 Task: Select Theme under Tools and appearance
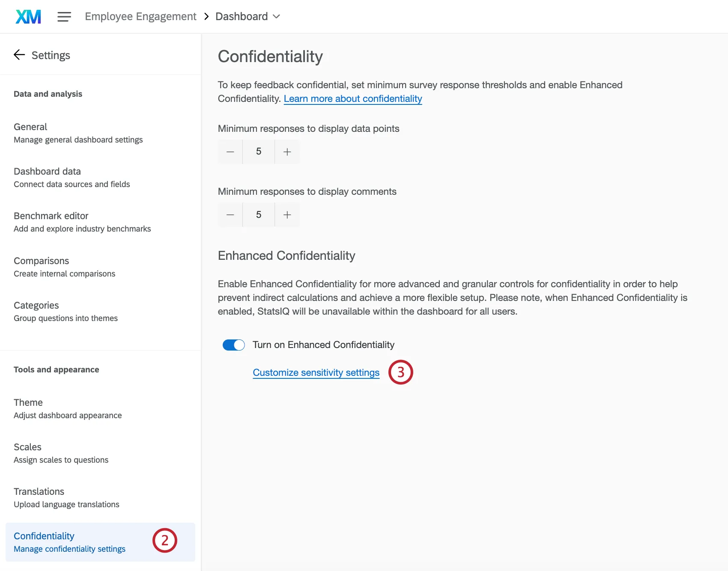tap(28, 402)
